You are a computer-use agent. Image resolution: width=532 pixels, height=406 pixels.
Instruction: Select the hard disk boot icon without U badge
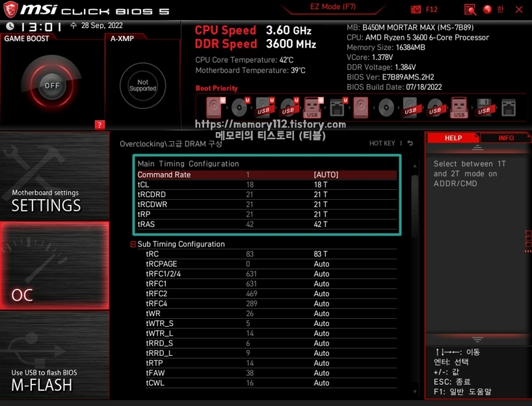click(x=361, y=107)
